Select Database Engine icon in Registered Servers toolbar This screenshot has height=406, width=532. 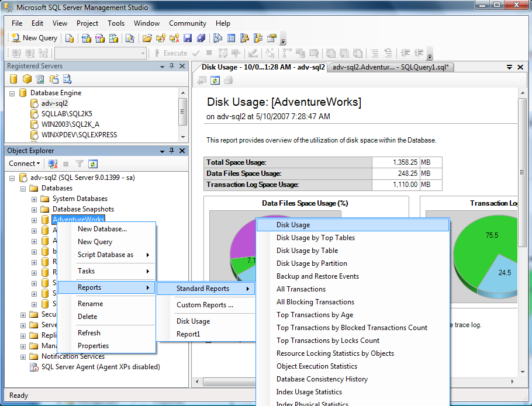[x=14, y=79]
